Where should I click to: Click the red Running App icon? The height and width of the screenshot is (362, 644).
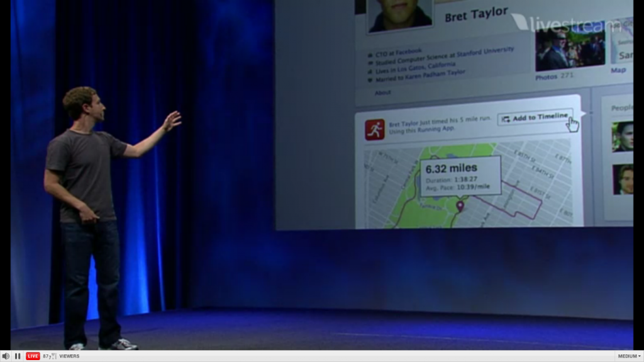click(x=375, y=130)
